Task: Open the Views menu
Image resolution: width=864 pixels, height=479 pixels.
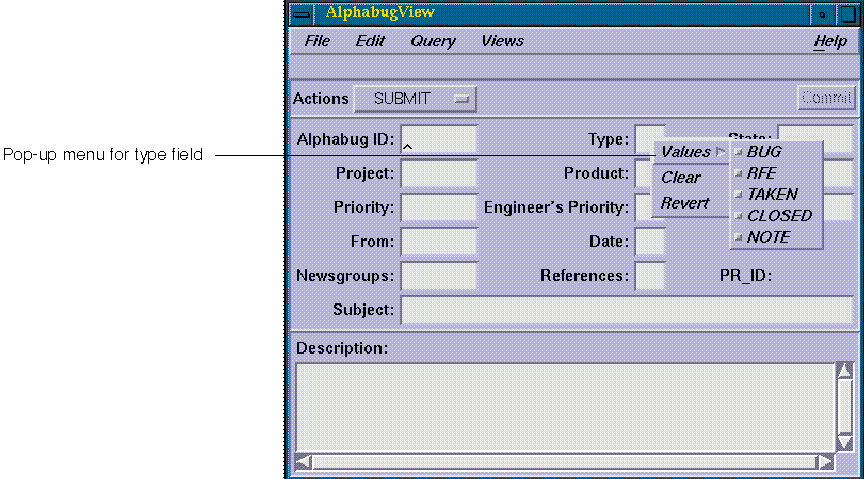Action: pos(502,41)
